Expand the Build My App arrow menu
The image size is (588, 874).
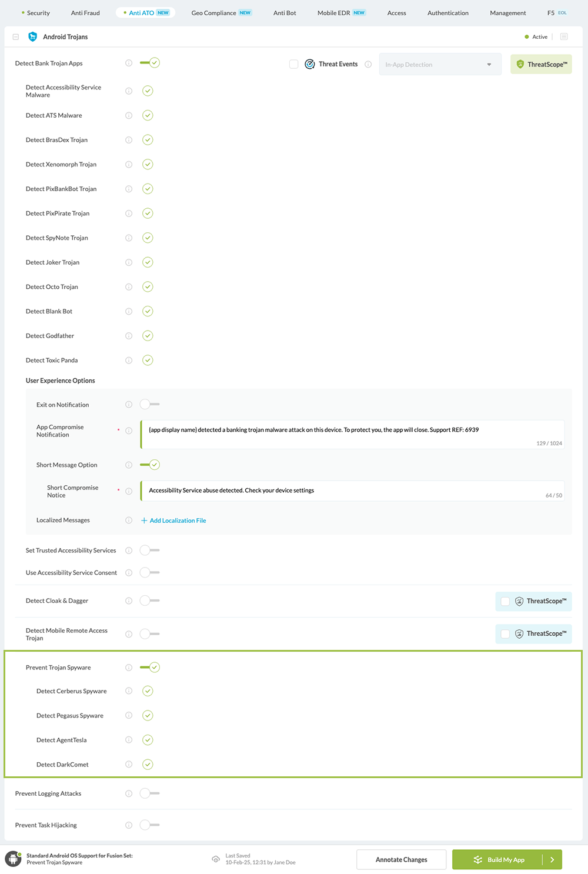click(x=552, y=859)
